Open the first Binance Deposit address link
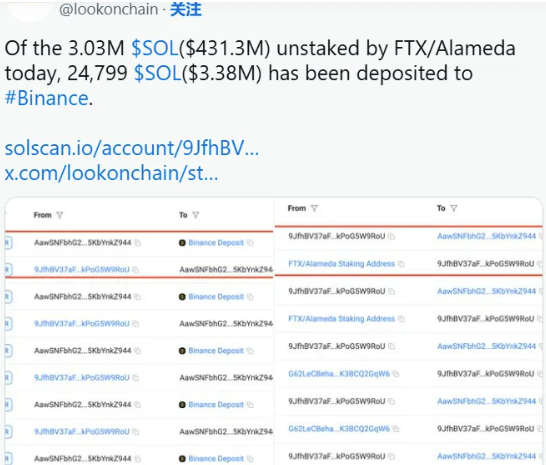546x465 pixels. 216,243
